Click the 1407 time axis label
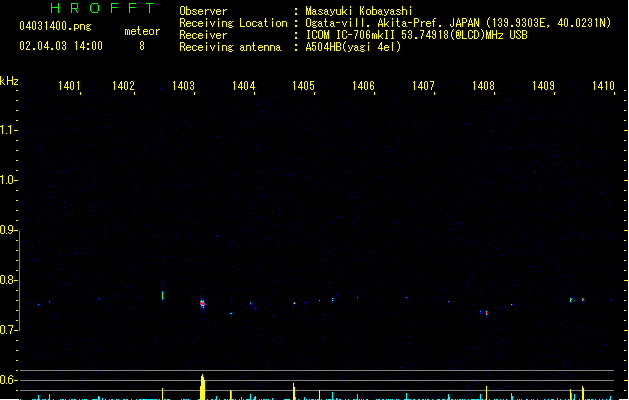 coord(424,86)
